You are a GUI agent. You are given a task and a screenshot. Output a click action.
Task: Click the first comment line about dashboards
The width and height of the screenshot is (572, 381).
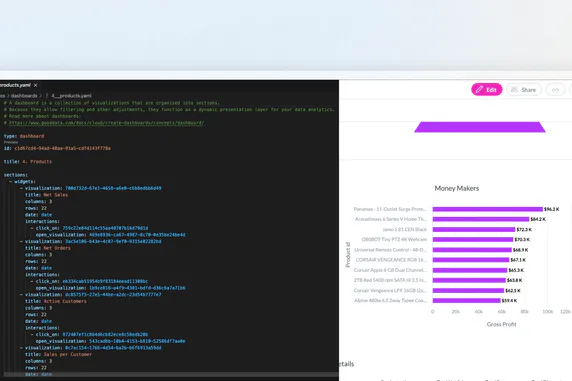(112, 103)
